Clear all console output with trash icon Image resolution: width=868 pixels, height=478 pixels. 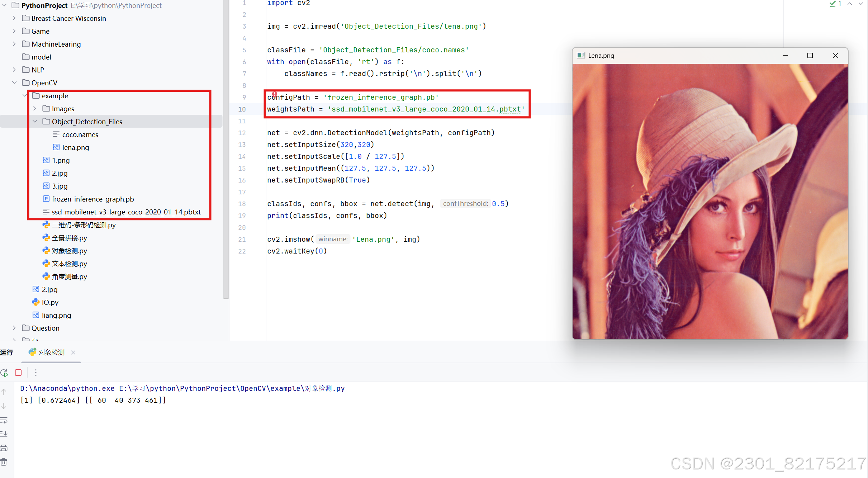coord(4,462)
